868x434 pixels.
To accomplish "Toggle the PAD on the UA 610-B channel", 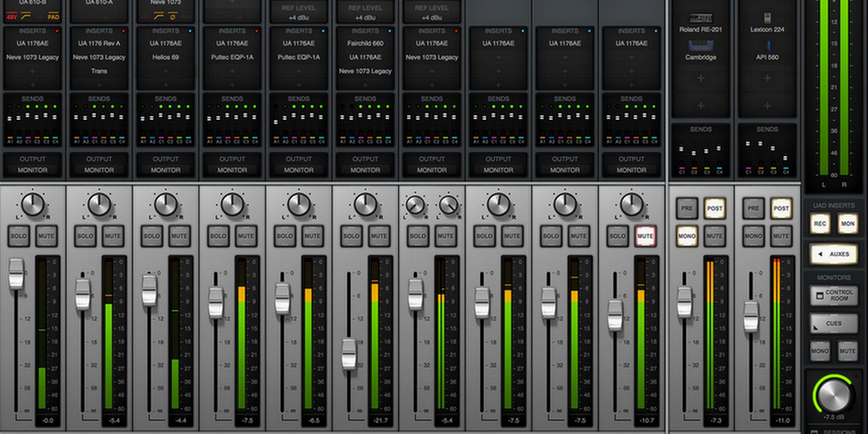I will click(x=54, y=17).
